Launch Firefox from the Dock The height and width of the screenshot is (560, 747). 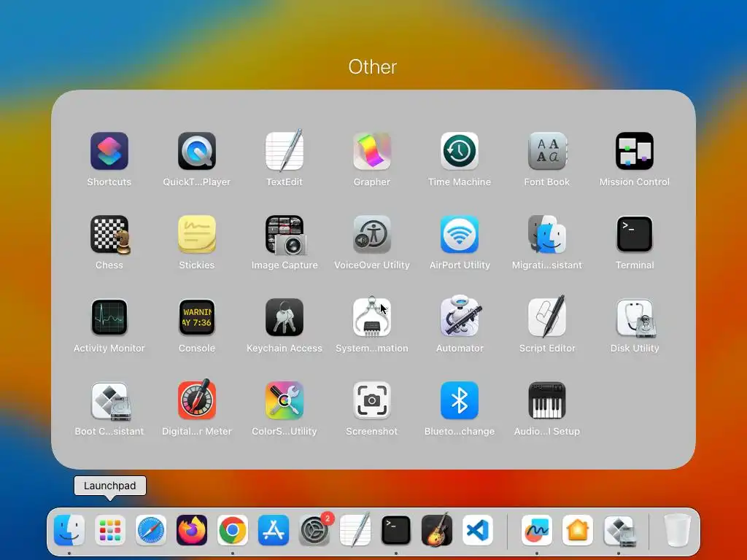coord(192,530)
